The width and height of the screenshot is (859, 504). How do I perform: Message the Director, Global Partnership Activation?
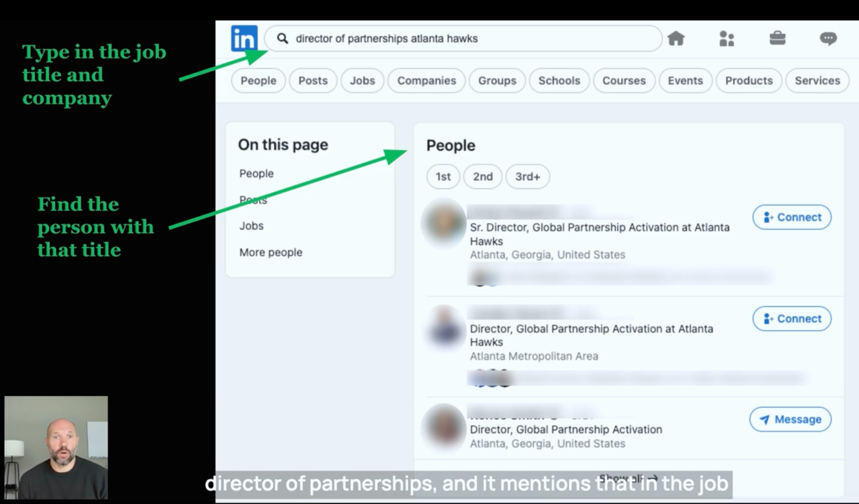click(x=790, y=419)
